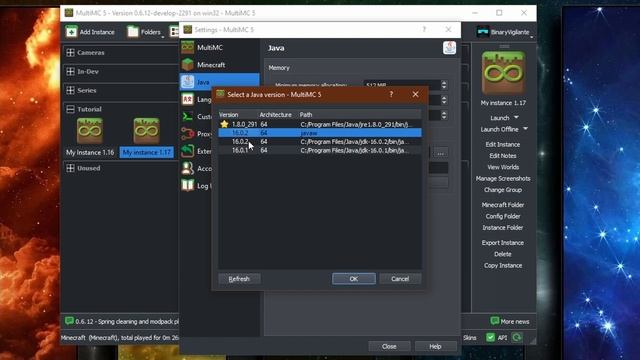
Task: Select the 16.0.2 jdk-16.0.2 path row
Action: pyautogui.click(x=320, y=142)
